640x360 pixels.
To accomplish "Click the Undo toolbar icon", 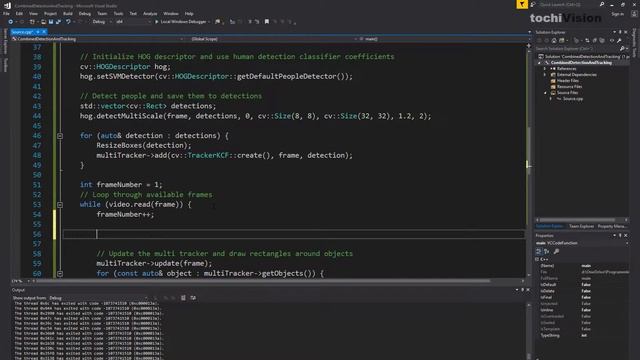I will tap(68, 22).
